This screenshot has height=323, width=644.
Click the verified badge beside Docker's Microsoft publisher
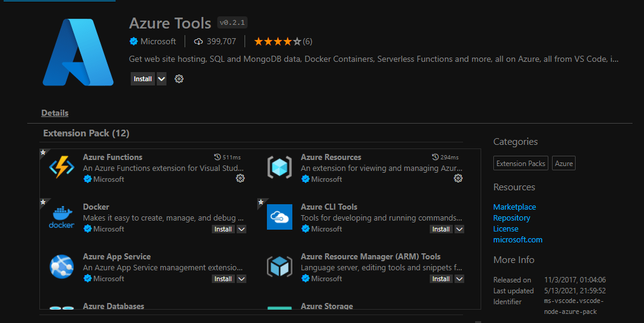(88, 229)
